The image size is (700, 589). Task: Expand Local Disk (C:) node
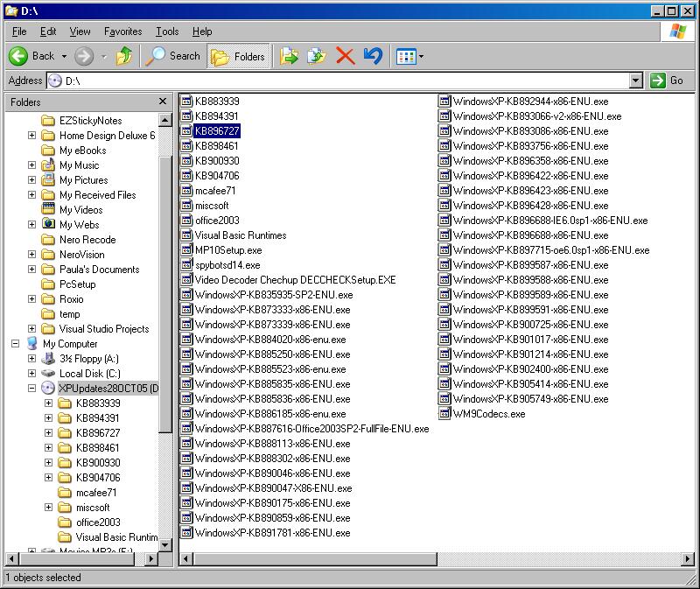tap(32, 374)
